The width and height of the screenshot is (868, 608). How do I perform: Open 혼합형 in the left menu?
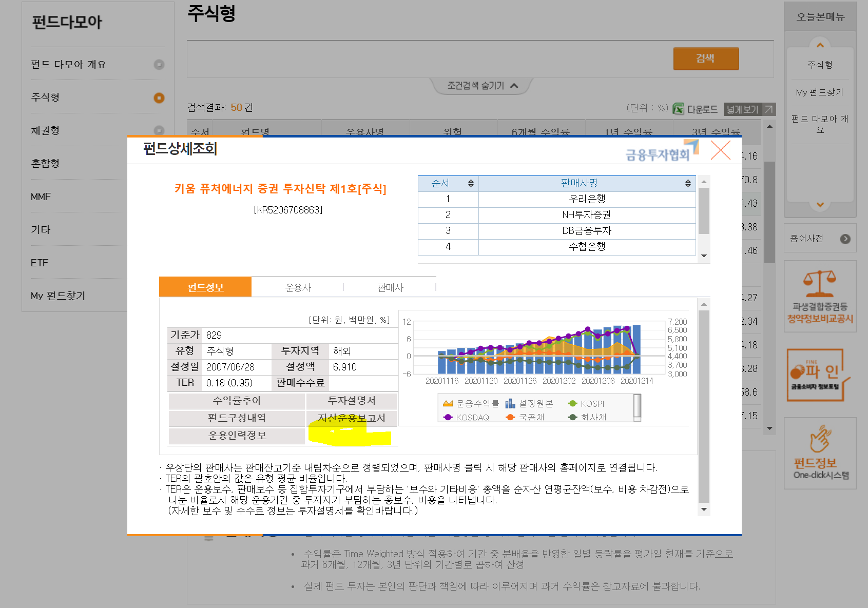pyautogui.click(x=45, y=163)
